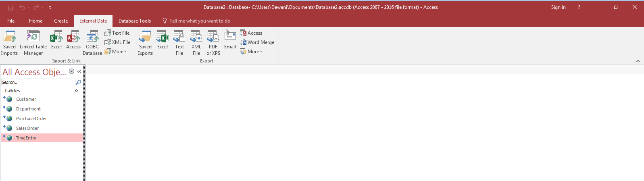The height and width of the screenshot is (181, 644).
Task: Collapse the ribbon with the arrow
Action: tap(638, 61)
